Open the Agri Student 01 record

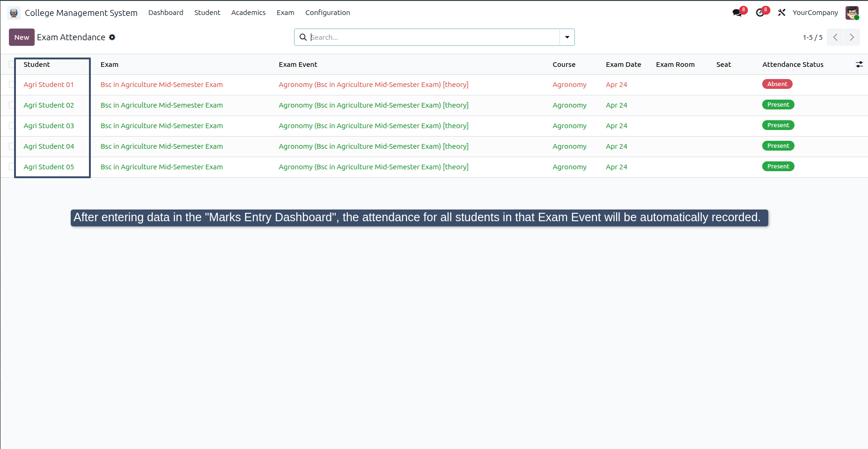point(49,85)
